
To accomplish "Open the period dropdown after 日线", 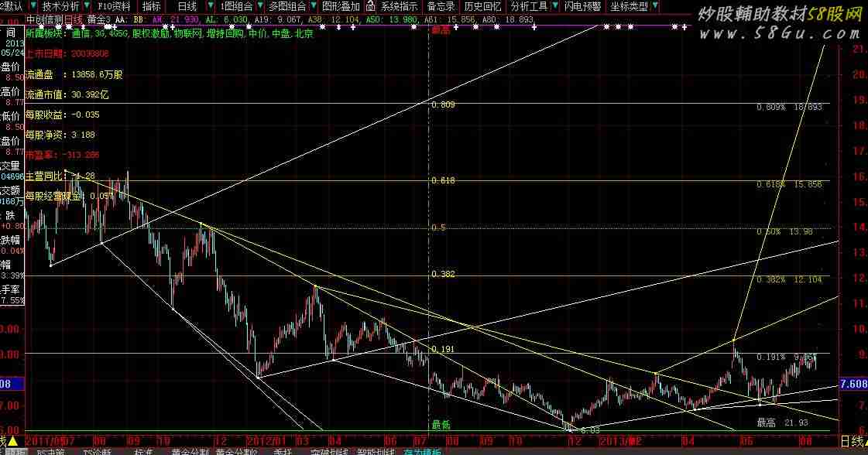I will coord(211,6).
